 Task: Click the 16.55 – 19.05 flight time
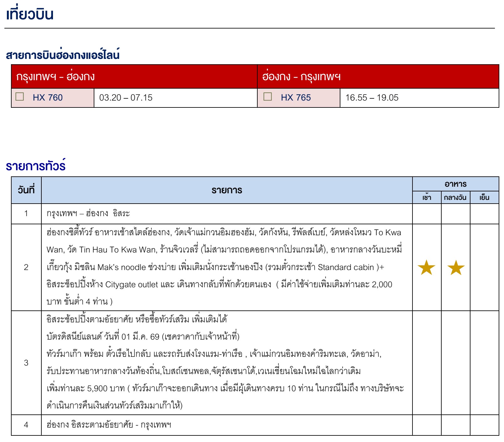coord(372,98)
